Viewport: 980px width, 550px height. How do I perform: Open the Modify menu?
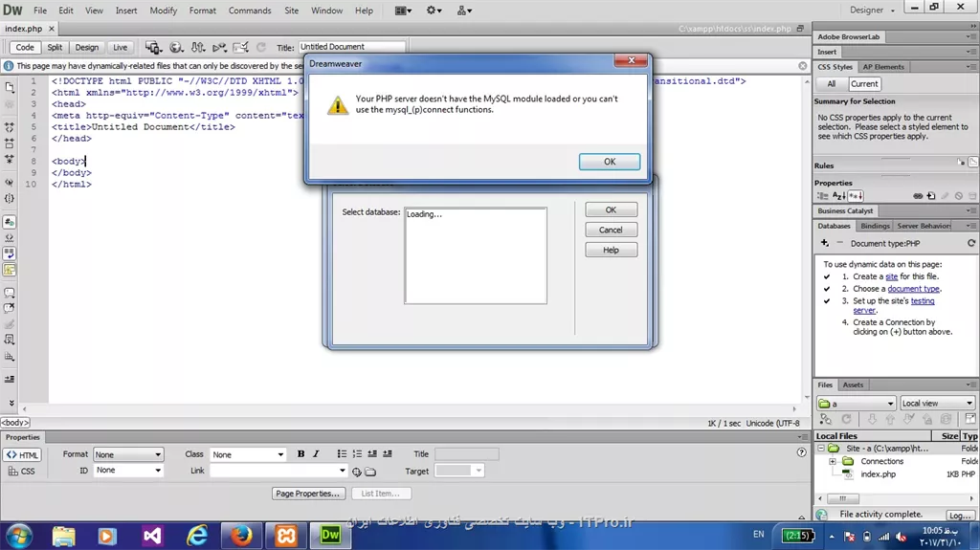[x=163, y=11]
